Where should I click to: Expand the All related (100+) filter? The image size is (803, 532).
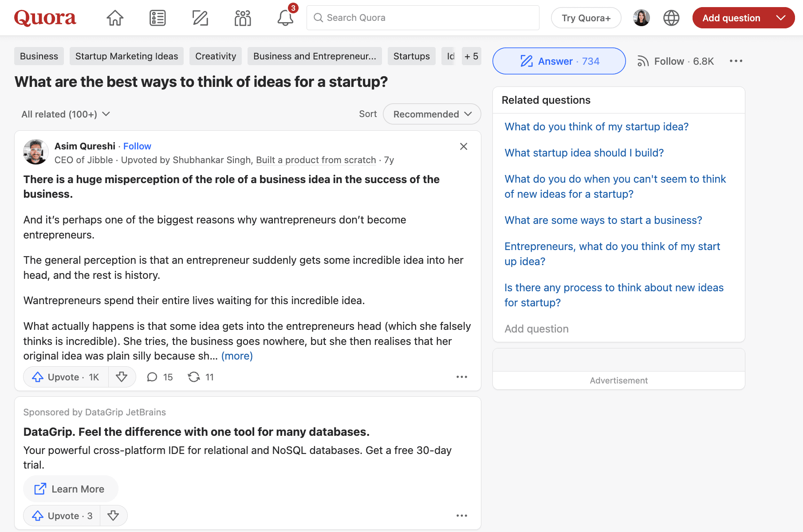(66, 114)
